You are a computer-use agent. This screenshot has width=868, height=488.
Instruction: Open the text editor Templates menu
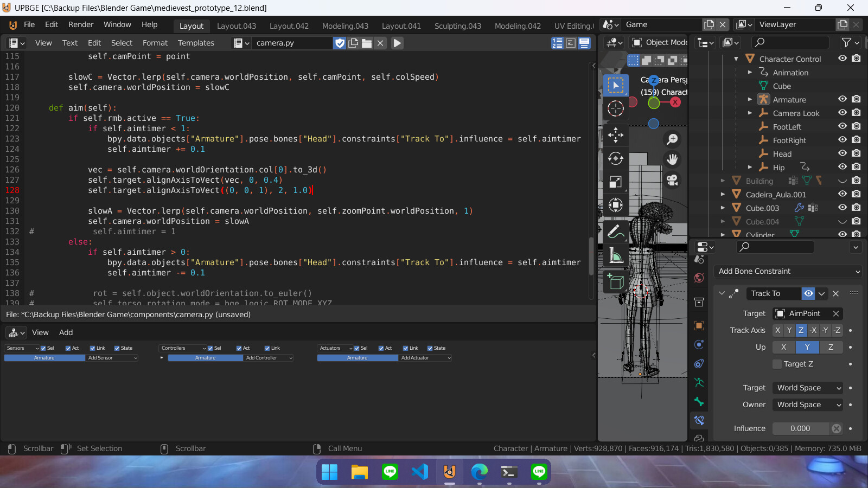tap(196, 43)
